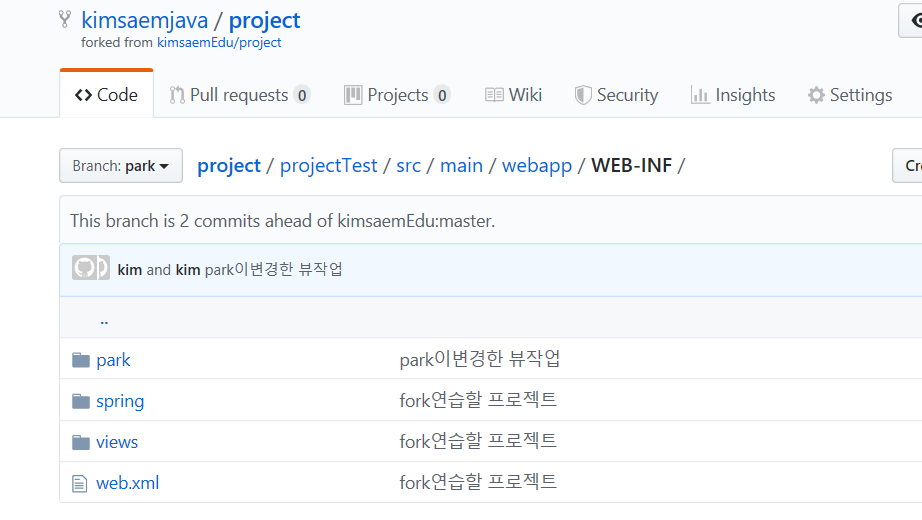Expand the Branch: park dropdown
Image resolution: width=922 pixels, height=520 pixels.
tap(121, 166)
